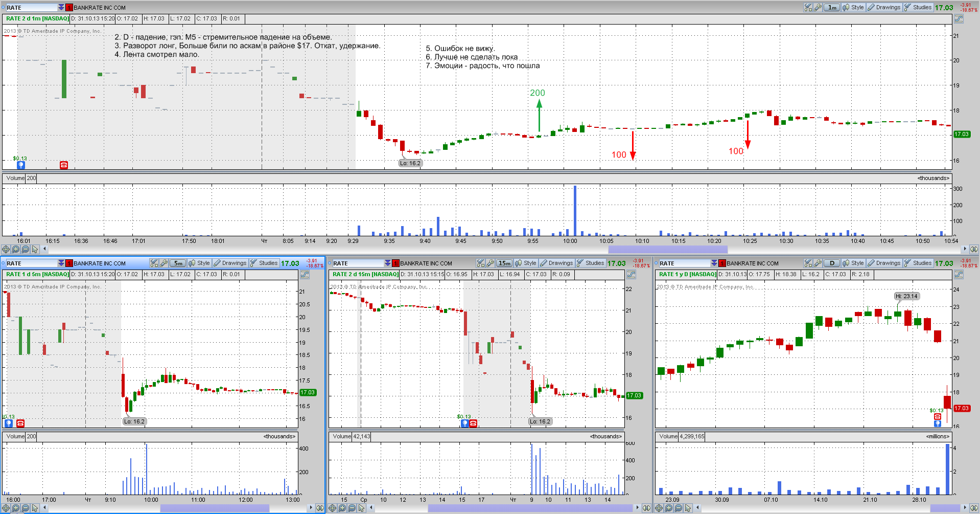Open quick study icon on the 1m chart toolbar

click(x=808, y=7)
